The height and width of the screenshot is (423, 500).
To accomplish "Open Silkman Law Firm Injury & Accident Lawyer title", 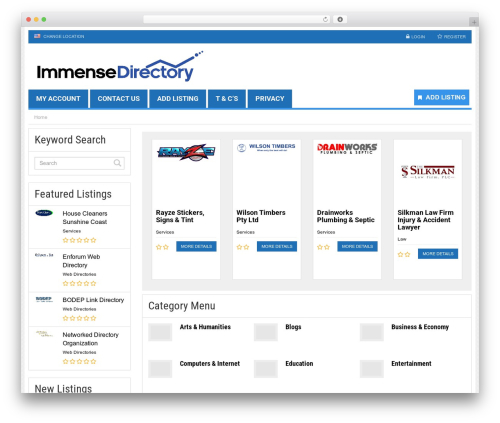I will (x=425, y=220).
